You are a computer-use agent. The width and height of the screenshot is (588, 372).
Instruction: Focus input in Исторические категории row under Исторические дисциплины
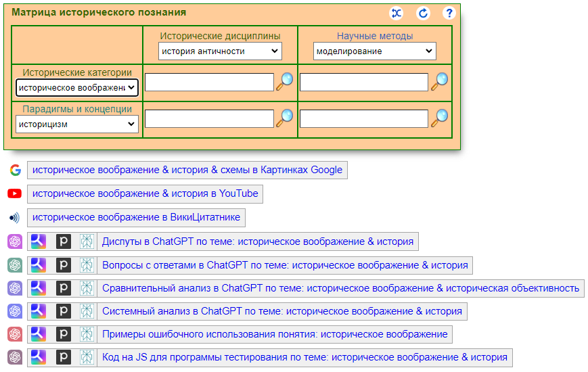pos(209,82)
